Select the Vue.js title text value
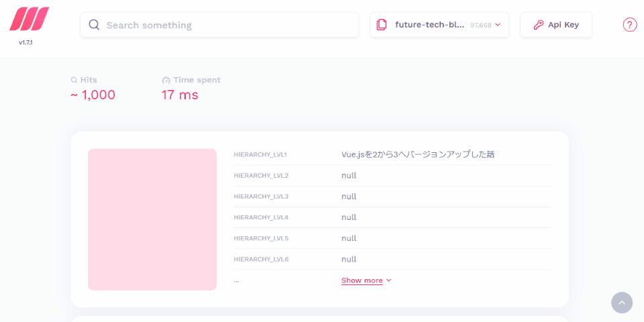The width and height of the screenshot is (644, 322). [x=418, y=154]
